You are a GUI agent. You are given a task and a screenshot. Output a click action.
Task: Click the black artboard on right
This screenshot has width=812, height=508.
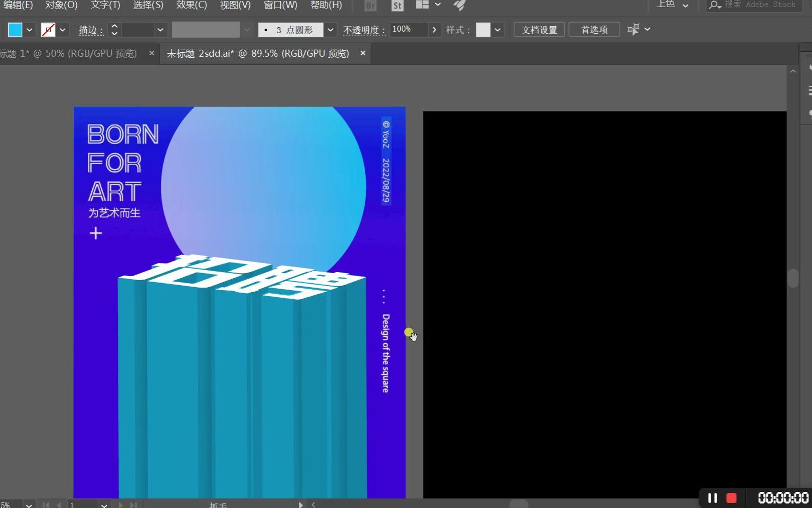[x=604, y=305]
